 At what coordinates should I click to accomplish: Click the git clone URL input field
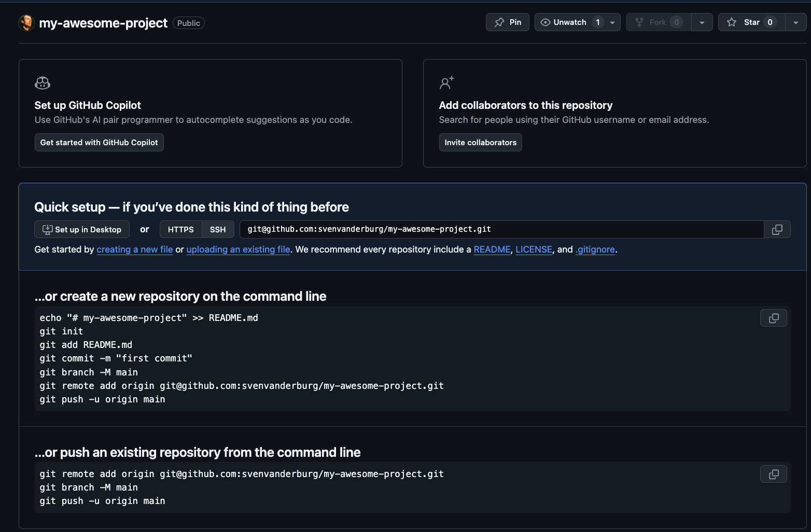click(501, 229)
